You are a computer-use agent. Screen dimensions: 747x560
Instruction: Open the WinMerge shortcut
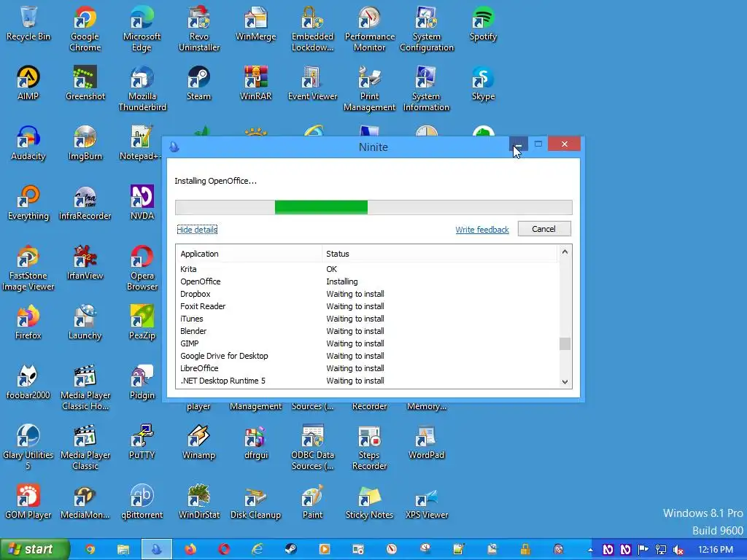coord(256,23)
